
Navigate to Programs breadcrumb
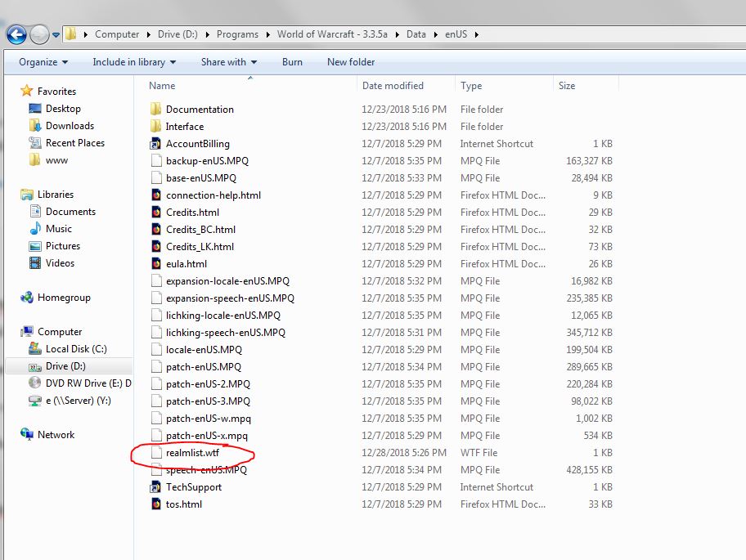(x=237, y=34)
